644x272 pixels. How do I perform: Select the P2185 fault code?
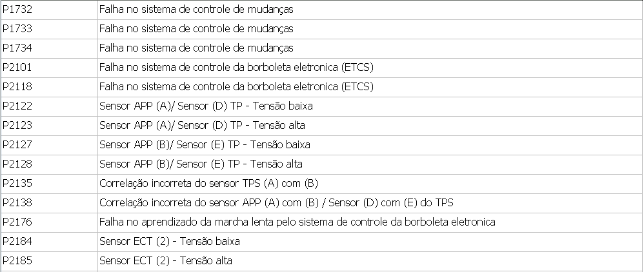[17, 261]
